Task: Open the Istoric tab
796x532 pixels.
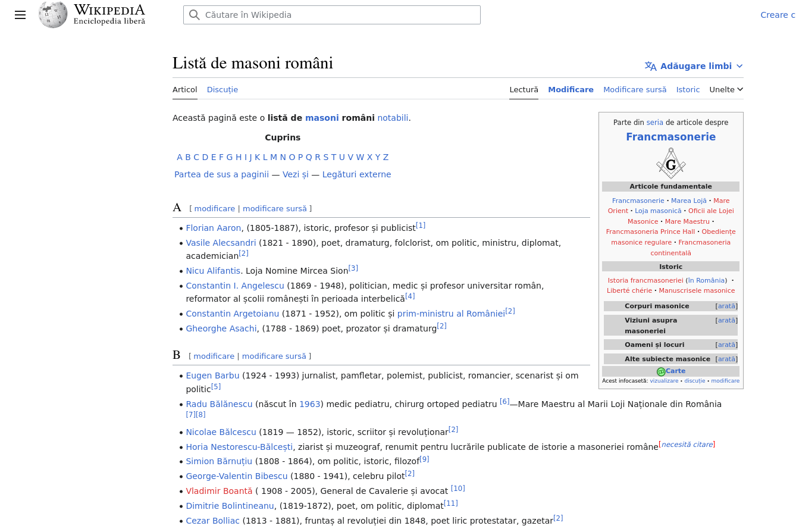Action: pos(688,89)
